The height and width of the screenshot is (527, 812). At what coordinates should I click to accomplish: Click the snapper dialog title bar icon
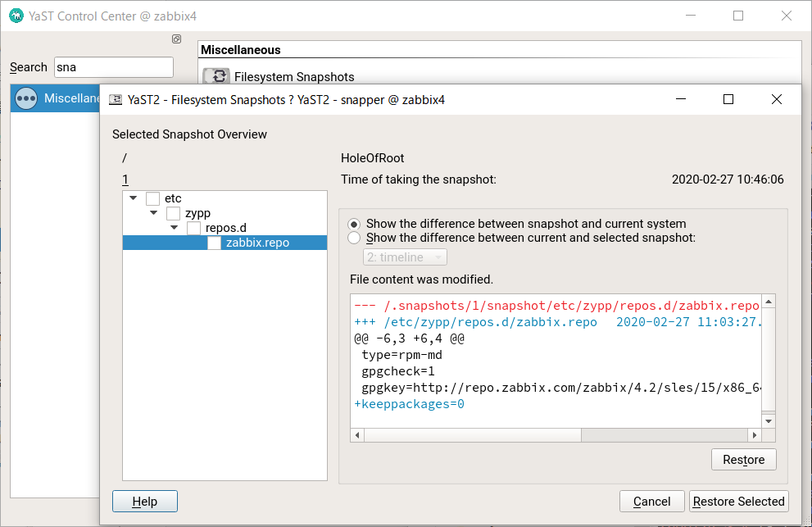click(116, 99)
